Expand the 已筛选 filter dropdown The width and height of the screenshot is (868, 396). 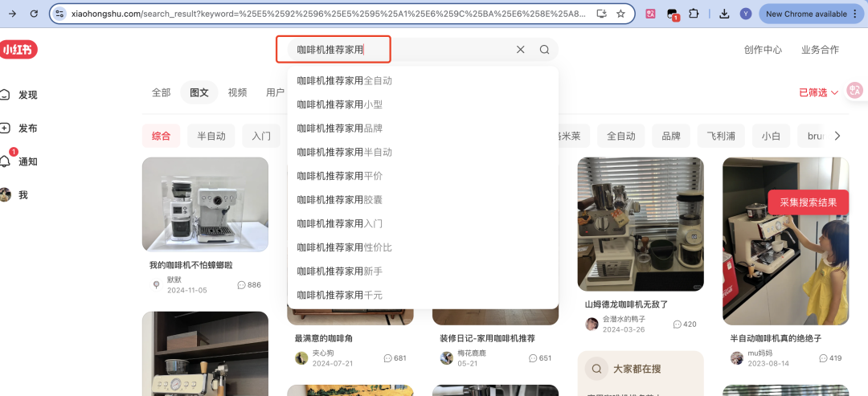point(819,92)
